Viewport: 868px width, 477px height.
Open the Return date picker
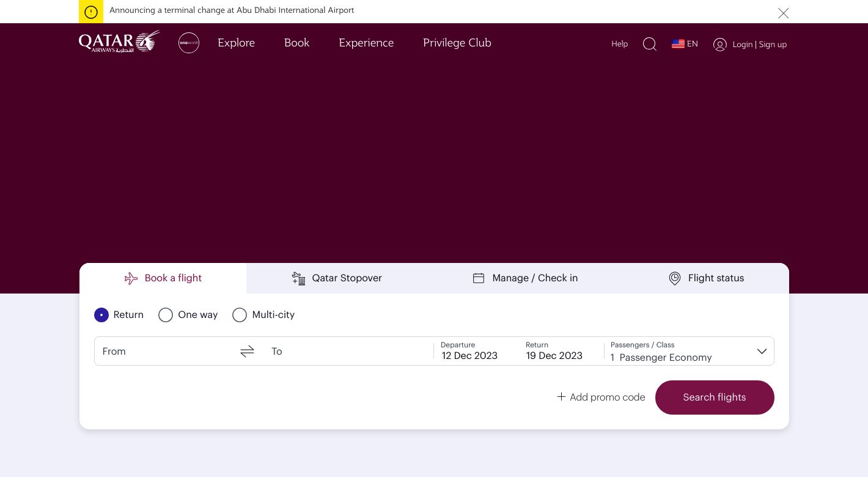(x=554, y=351)
